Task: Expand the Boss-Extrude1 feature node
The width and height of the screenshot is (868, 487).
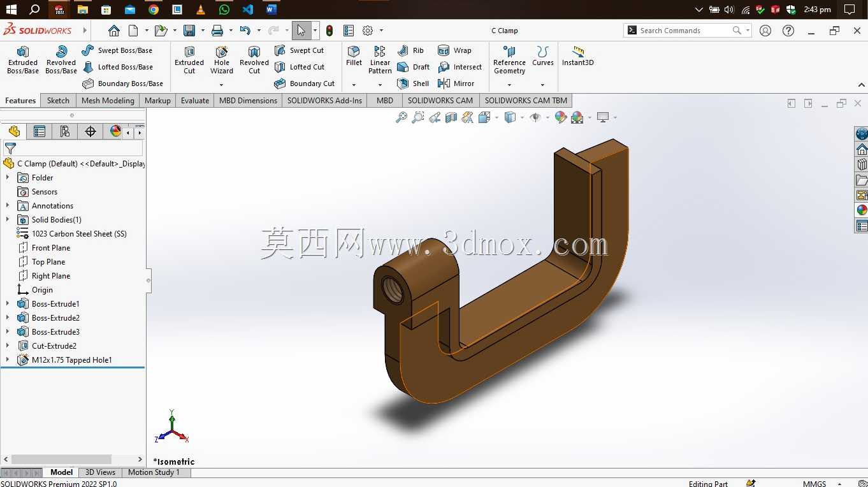Action: coord(8,304)
